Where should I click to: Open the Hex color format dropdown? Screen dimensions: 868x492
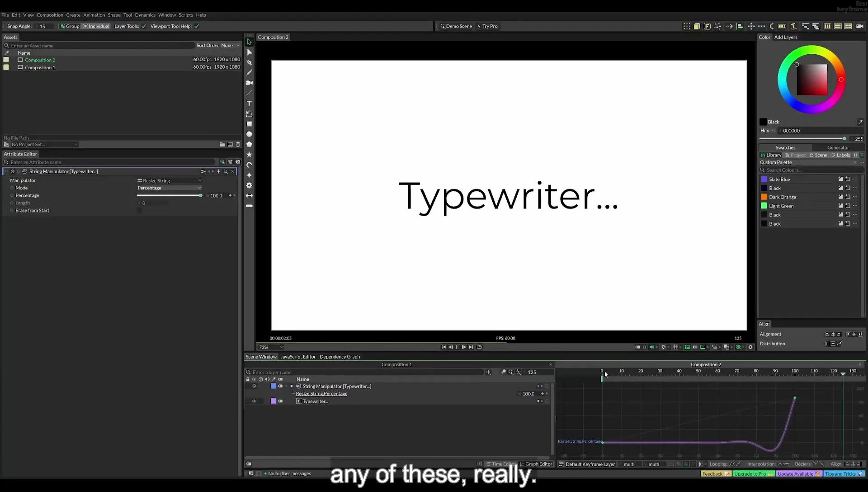pos(768,131)
